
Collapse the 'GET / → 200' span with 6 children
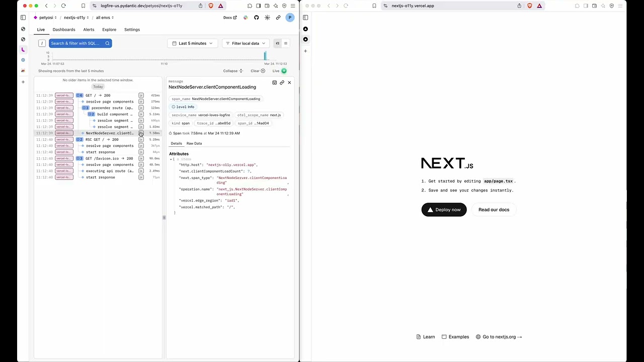pyautogui.click(x=79, y=95)
